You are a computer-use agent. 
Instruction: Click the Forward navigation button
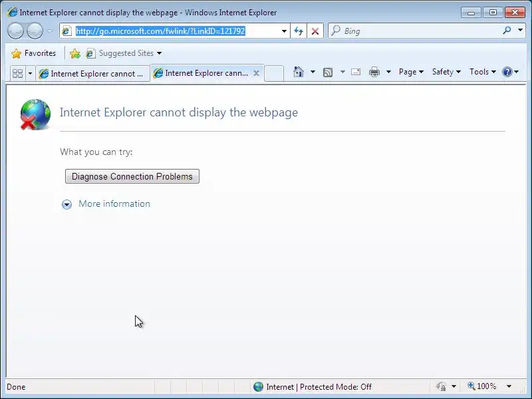(35, 31)
